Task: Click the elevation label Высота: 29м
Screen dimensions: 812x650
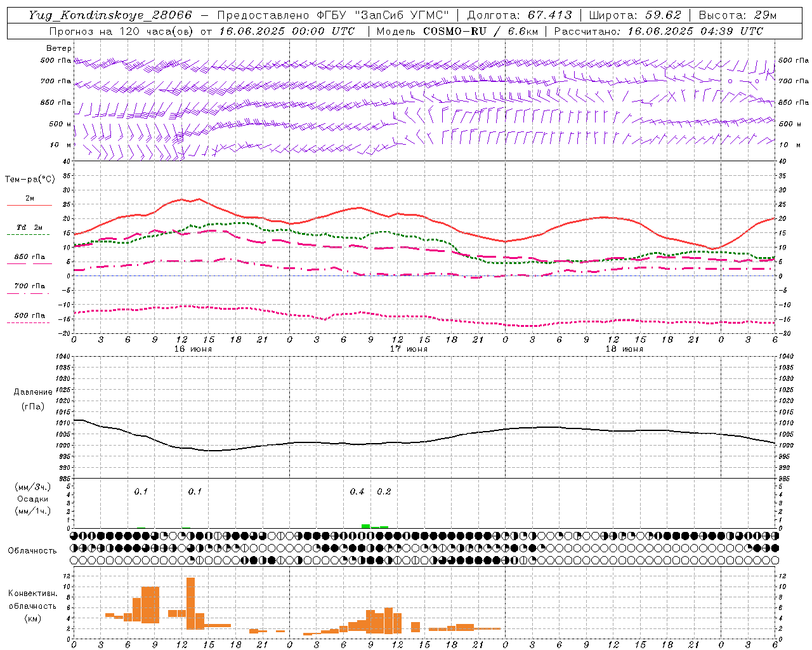Action: coord(737,15)
